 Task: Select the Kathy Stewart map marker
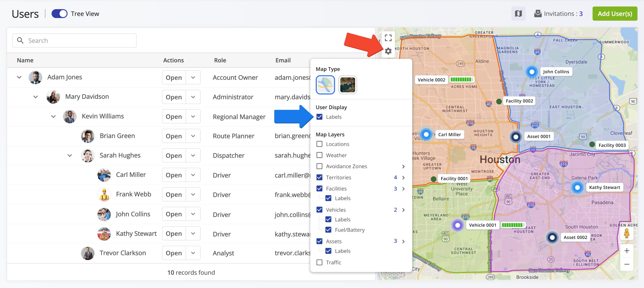coord(577,188)
